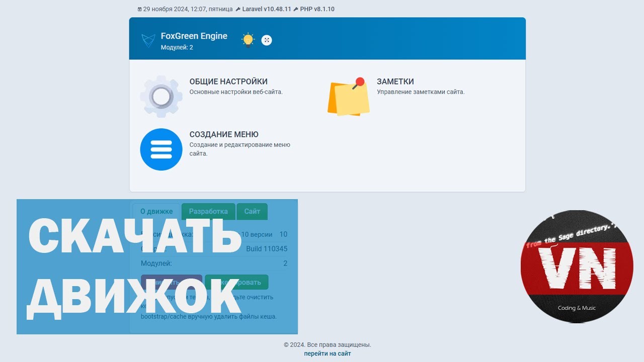Follow the перейти на сайт link
Screen dimensions: 644x362
pyautogui.click(x=328, y=353)
